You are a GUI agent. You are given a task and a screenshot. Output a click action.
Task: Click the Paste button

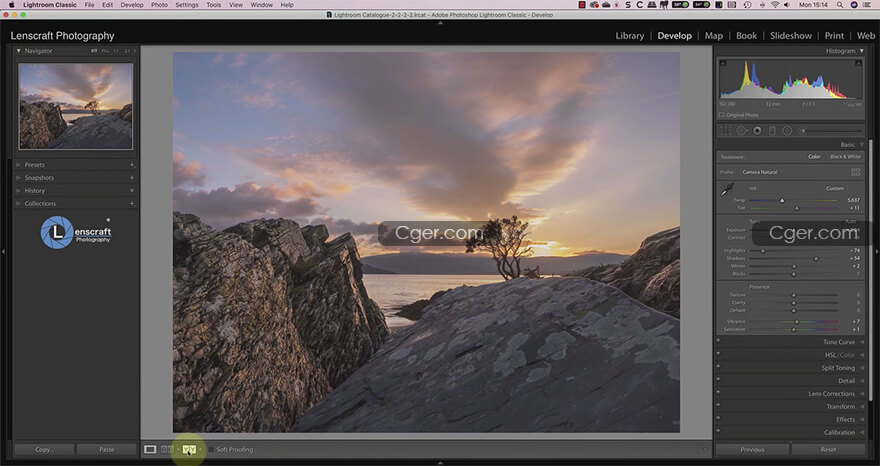(107, 450)
